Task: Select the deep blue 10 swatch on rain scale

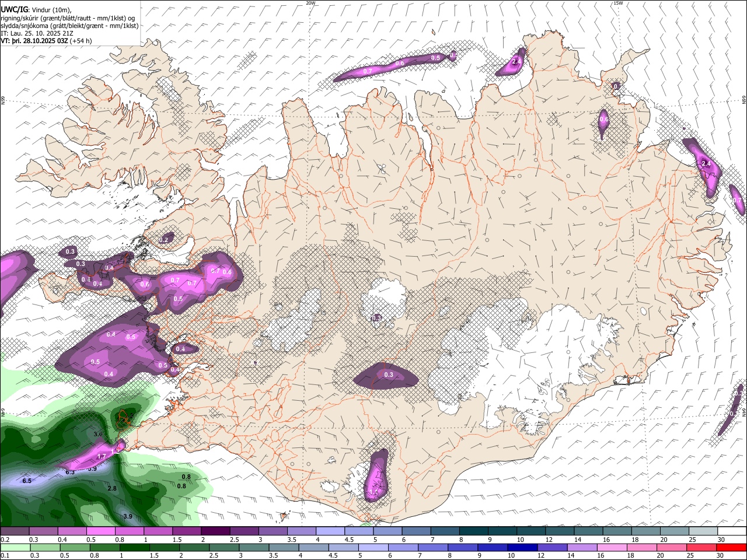Action: [x=523, y=547]
